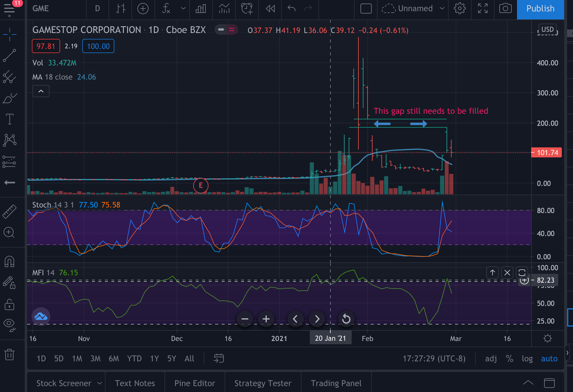Take a chart snapshot with camera icon

[x=505, y=9]
